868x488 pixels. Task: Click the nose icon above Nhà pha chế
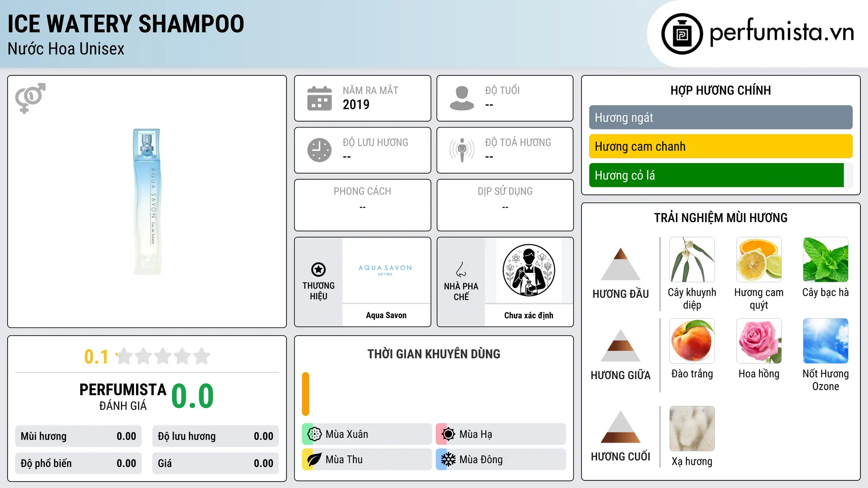pyautogui.click(x=461, y=269)
